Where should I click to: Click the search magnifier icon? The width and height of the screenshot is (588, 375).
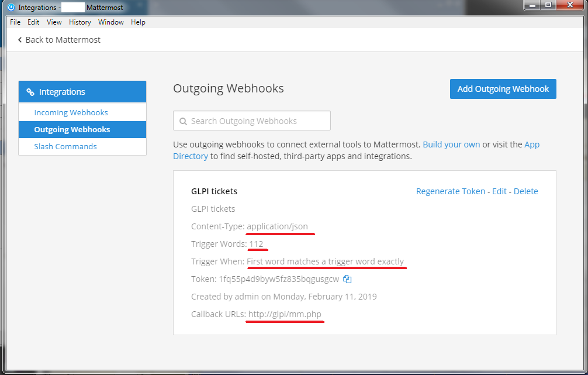pos(183,121)
